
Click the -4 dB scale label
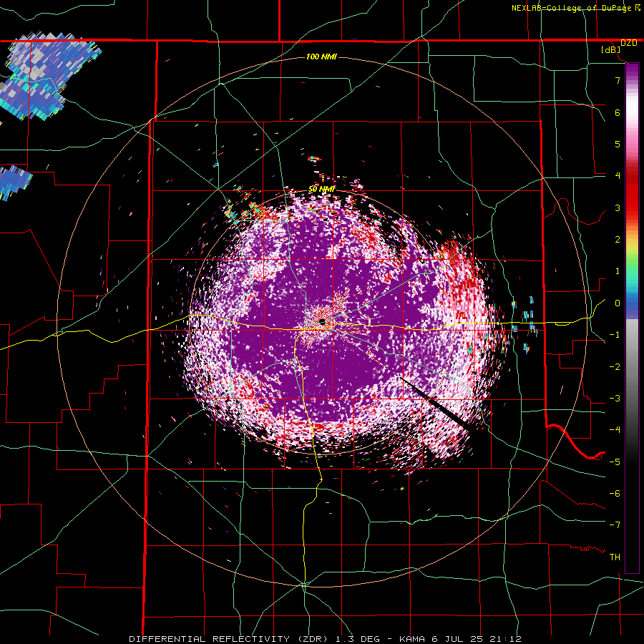pyautogui.click(x=615, y=430)
